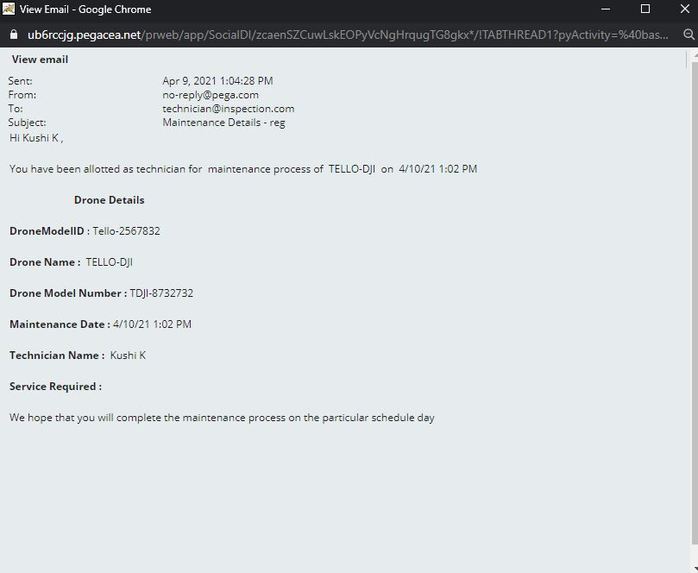Maximize the View Email window
The width and height of the screenshot is (698, 573).
tap(645, 9)
